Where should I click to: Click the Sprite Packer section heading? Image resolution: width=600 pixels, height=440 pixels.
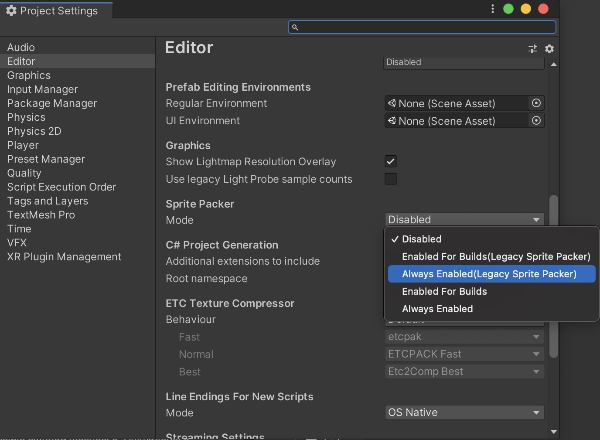200,204
